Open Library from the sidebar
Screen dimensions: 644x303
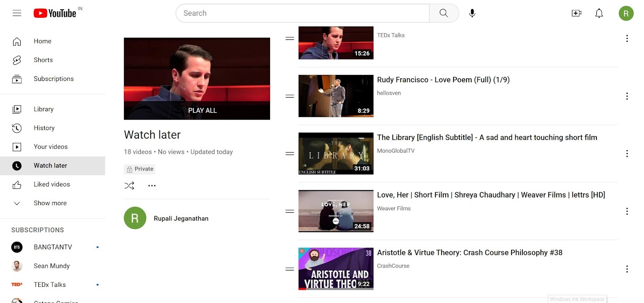click(x=52, y=109)
